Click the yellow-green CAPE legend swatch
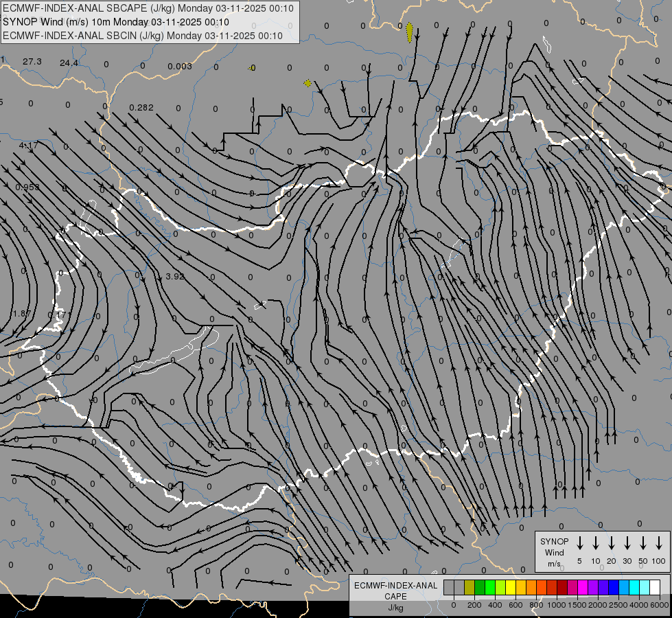The image size is (672, 618). click(x=500, y=588)
